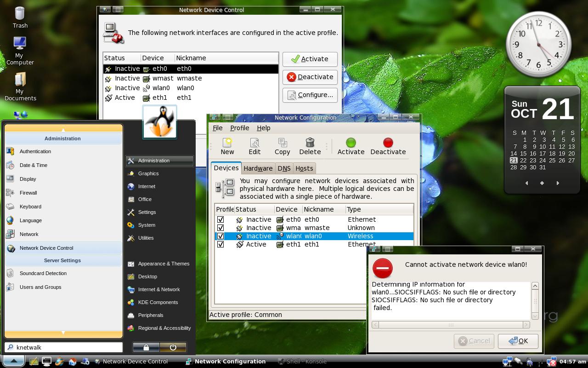The height and width of the screenshot is (368, 588).
Task: Click horizontal scrollbar in error dialog
Action: click(x=451, y=325)
